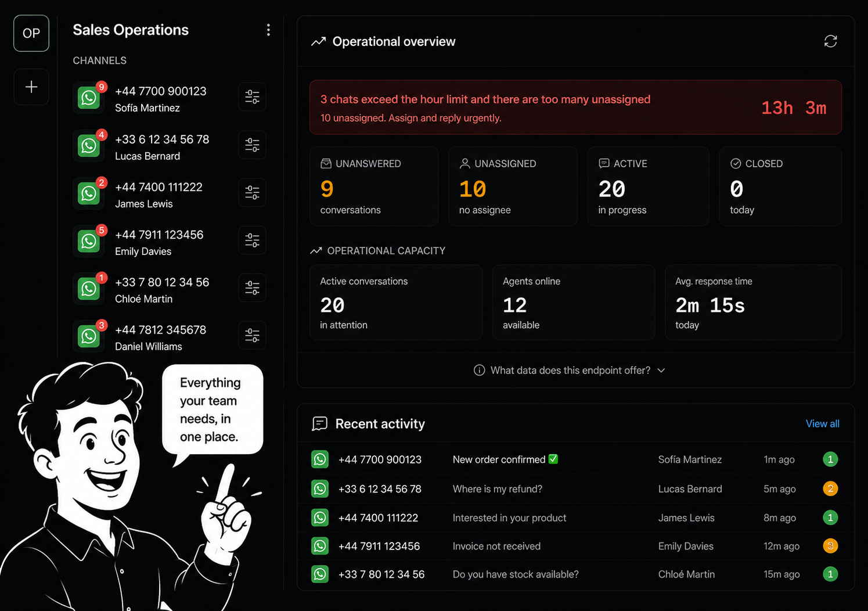The height and width of the screenshot is (611, 868).
Task: Click the plus icon to add workspace
Action: point(31,87)
